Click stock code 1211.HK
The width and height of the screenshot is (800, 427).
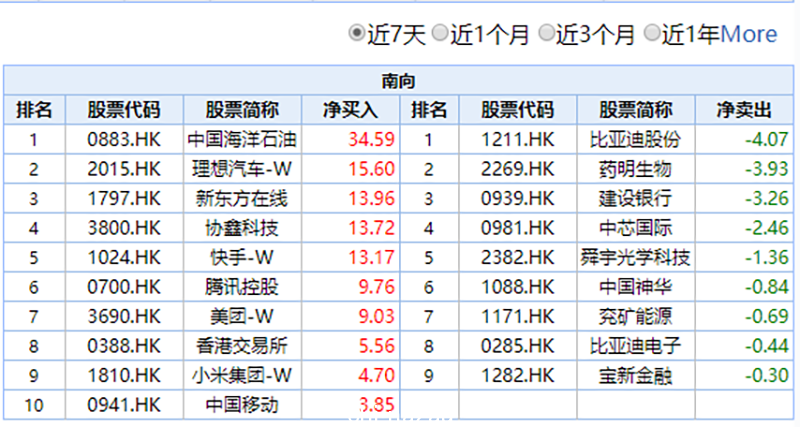[x=517, y=139]
